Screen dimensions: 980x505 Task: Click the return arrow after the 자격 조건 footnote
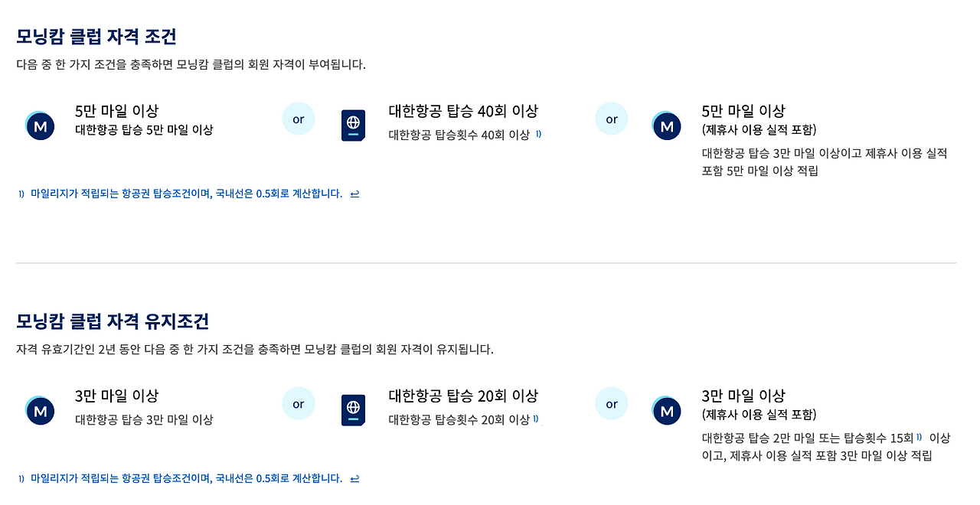point(354,194)
